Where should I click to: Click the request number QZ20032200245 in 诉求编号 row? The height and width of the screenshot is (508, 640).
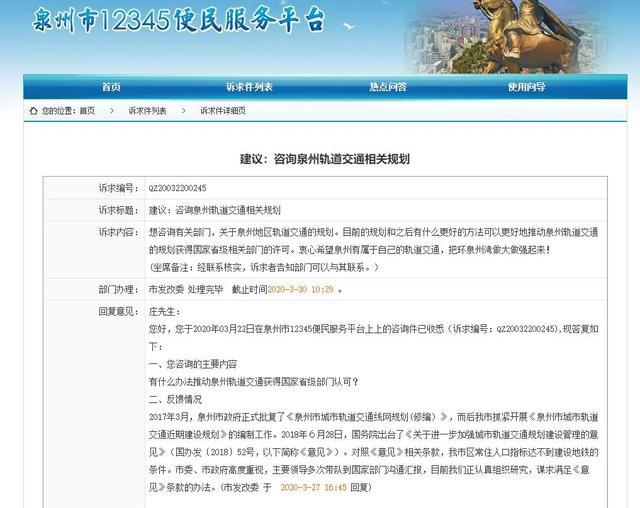pos(178,188)
